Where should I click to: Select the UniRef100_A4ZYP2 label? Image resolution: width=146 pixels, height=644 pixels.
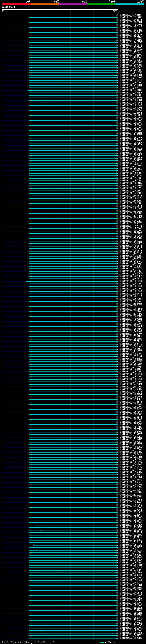pos(131,32)
